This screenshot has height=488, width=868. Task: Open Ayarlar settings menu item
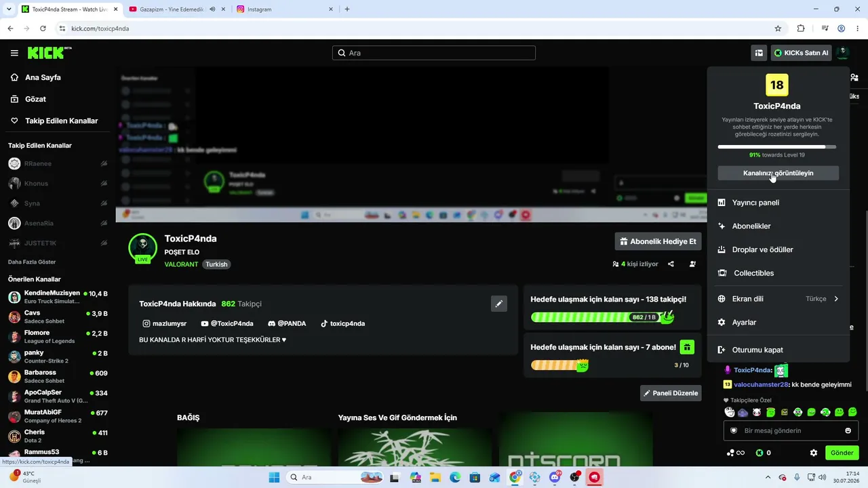tap(778, 323)
